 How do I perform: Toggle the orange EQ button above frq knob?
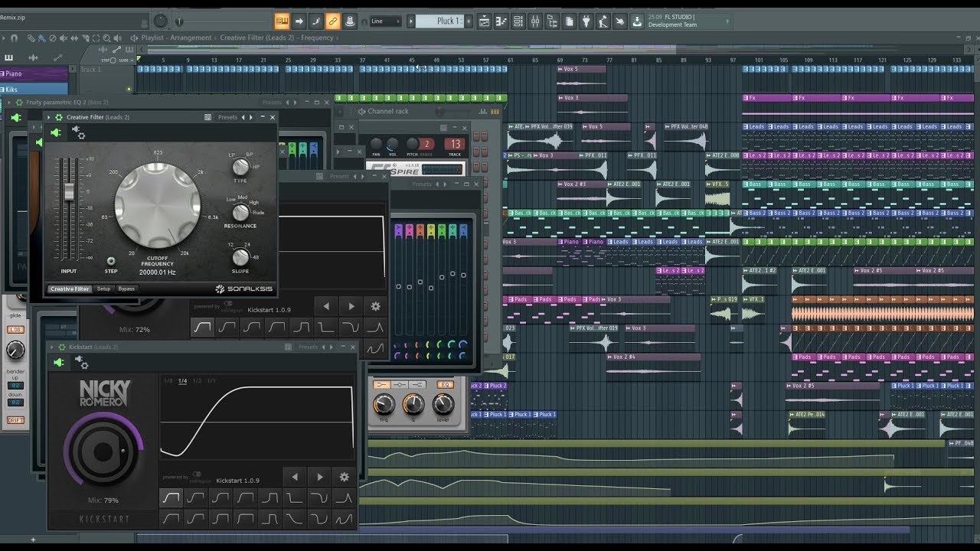444,384
